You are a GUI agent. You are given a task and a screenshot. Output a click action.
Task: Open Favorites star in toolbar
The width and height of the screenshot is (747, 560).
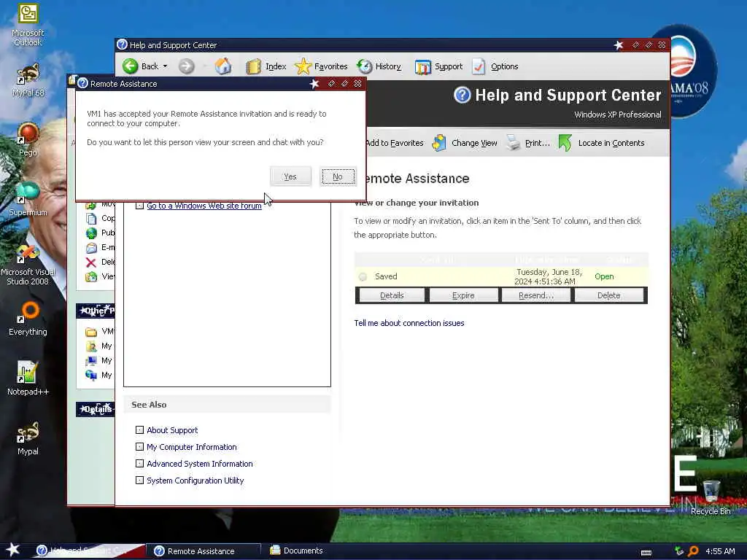tap(303, 66)
